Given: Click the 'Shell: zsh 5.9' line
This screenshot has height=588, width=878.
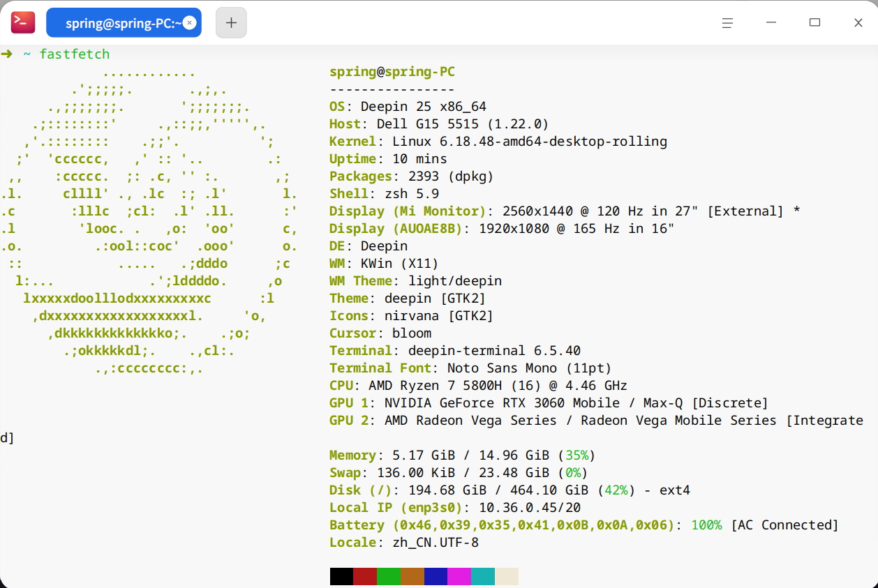Looking at the screenshot, I should point(385,194).
